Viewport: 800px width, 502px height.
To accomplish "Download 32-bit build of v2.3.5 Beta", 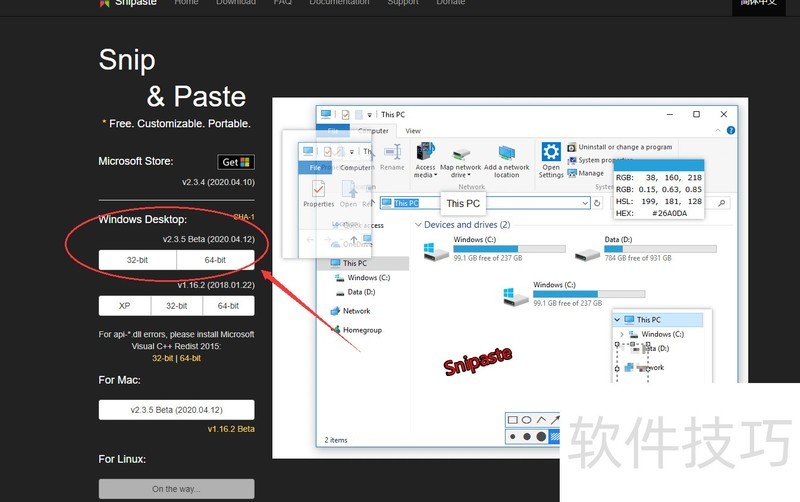I will (x=137, y=260).
